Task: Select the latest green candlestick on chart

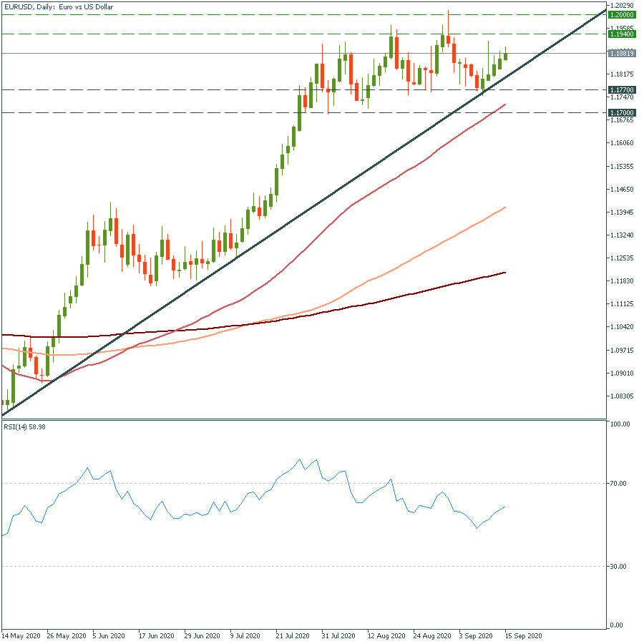Action: [x=506, y=56]
